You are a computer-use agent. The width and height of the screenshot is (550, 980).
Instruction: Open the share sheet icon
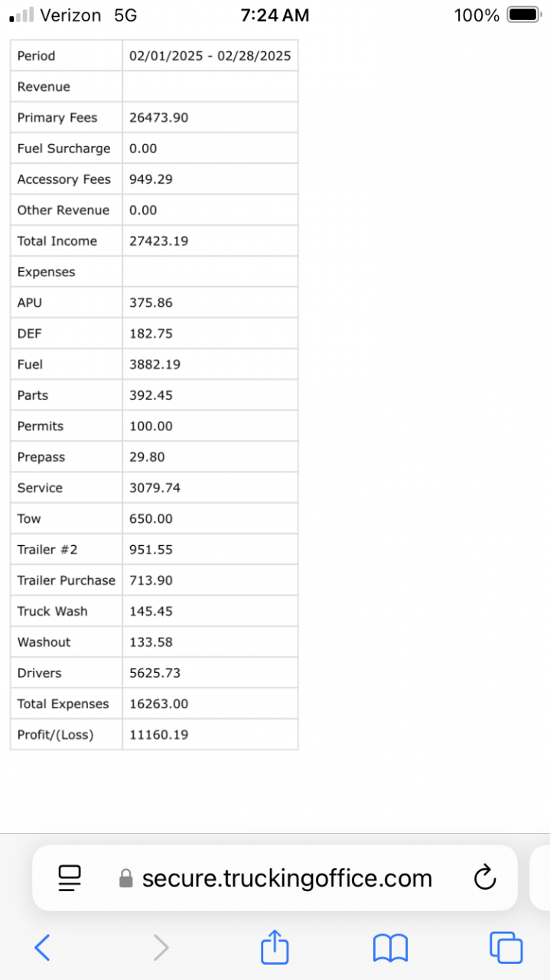pyautogui.click(x=275, y=948)
